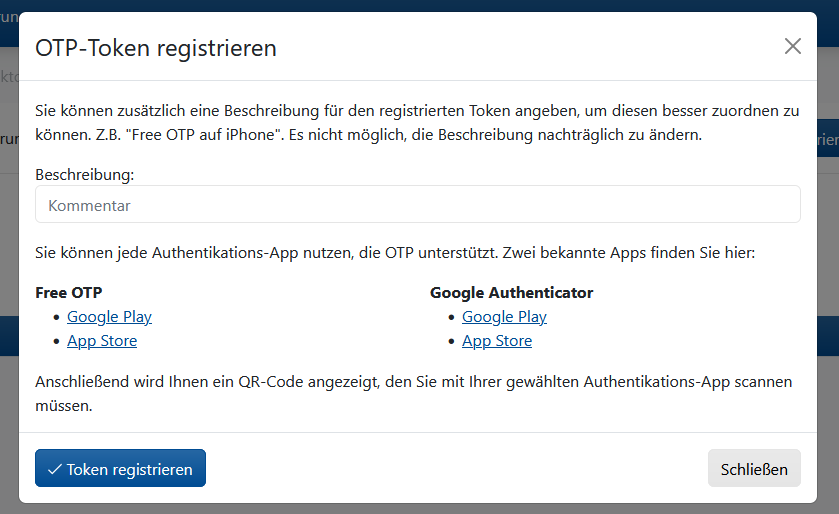Click the Google Authenticator heading
Viewport: 839px width, 514px height.
511,293
